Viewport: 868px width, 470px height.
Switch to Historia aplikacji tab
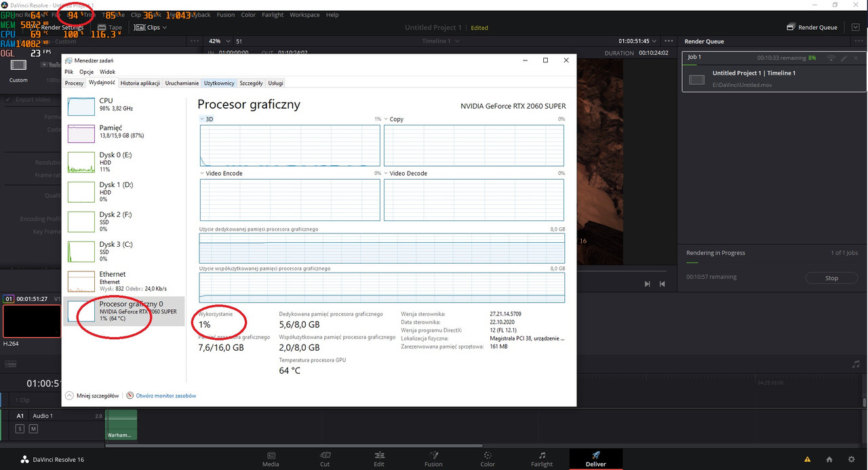coord(140,83)
